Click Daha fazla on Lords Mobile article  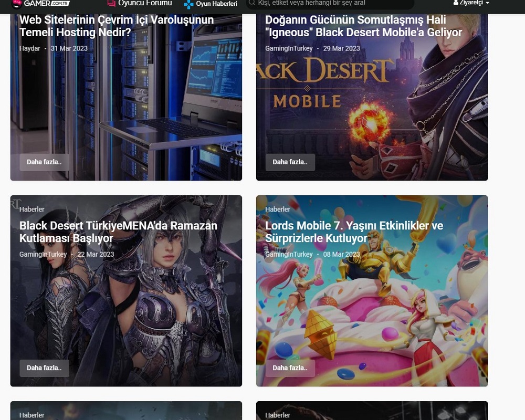tap(290, 368)
